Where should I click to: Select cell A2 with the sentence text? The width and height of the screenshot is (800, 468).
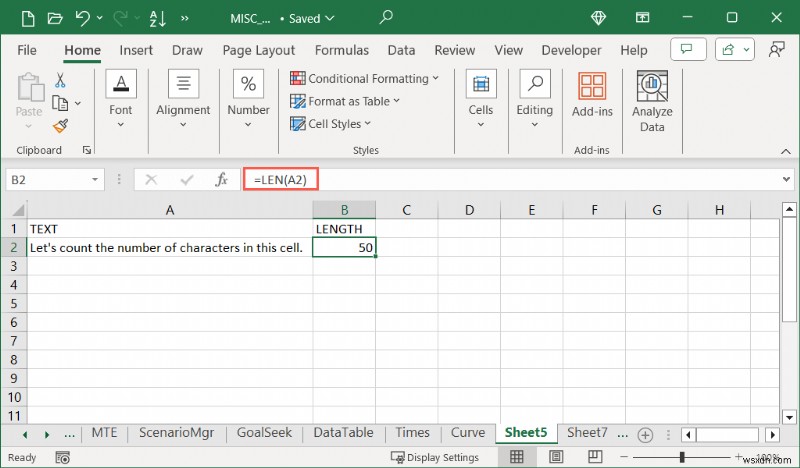tap(170, 248)
